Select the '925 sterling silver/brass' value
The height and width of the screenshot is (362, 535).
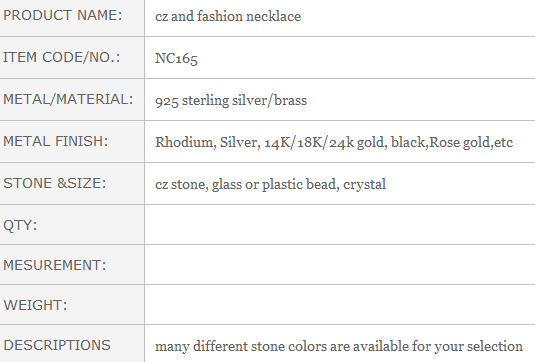pyautogui.click(x=231, y=101)
